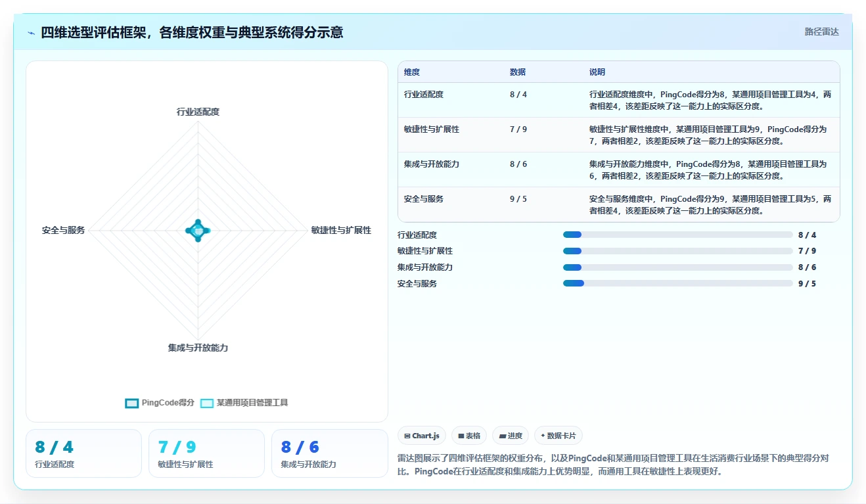
Task: Select the 表格 tag
Action: pyautogui.click(x=469, y=436)
